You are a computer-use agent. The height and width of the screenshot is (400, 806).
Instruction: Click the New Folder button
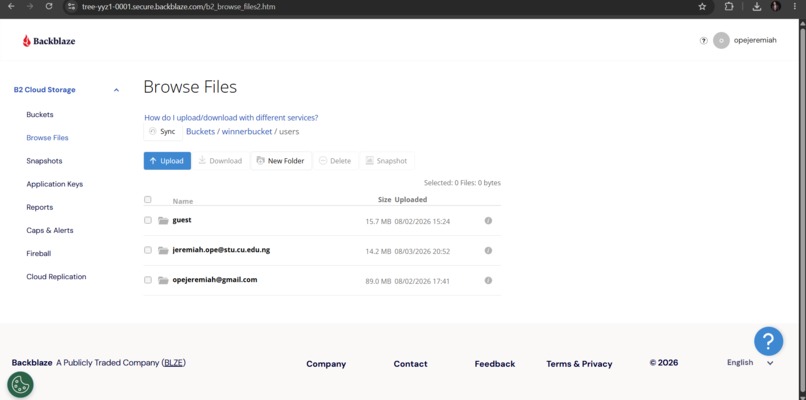281,161
